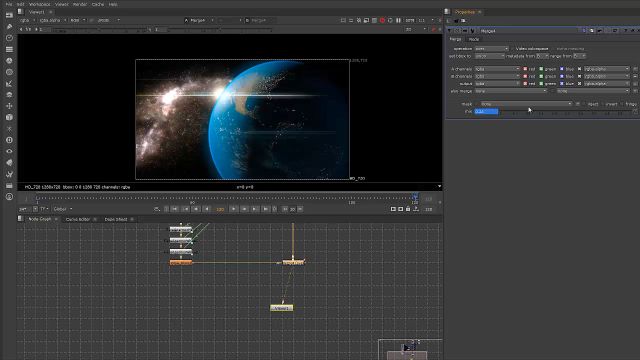Jump to the first frame
Screen dimensions: 640x360
(175, 209)
